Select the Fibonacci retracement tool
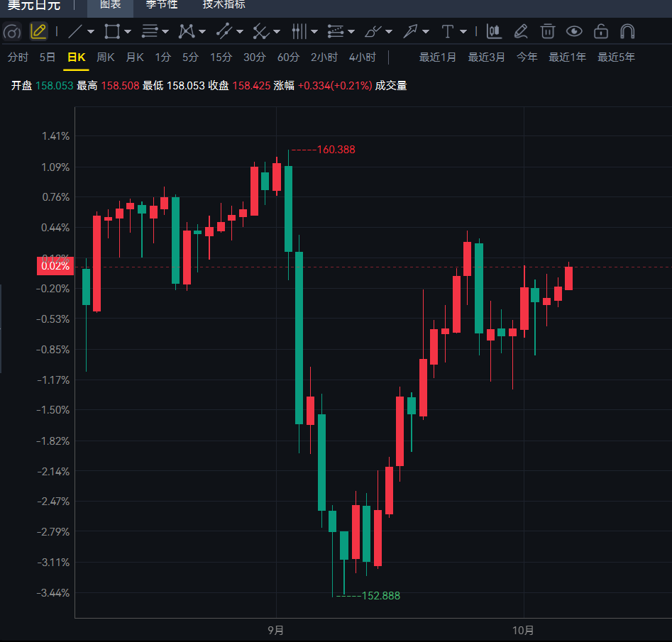Screen dimensions: 672x642 pos(224,32)
